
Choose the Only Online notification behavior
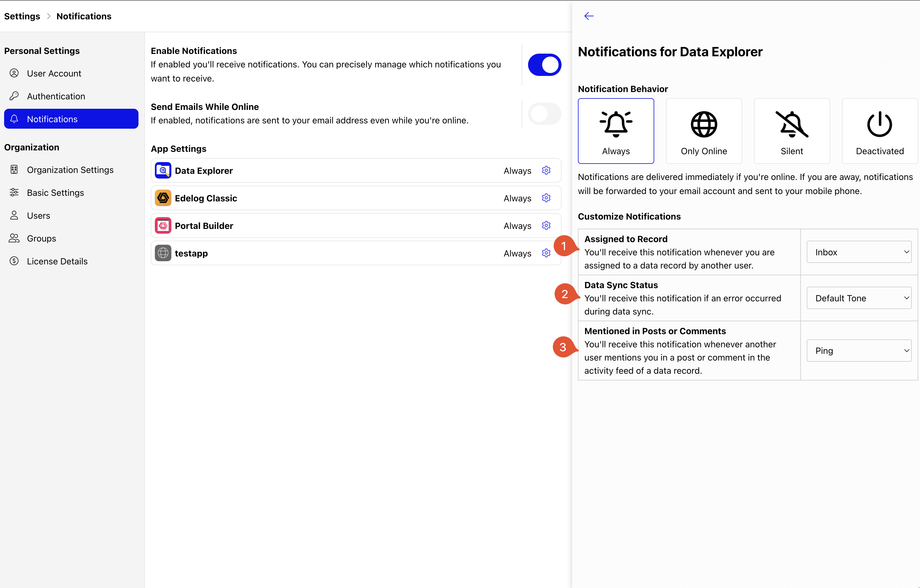(704, 131)
